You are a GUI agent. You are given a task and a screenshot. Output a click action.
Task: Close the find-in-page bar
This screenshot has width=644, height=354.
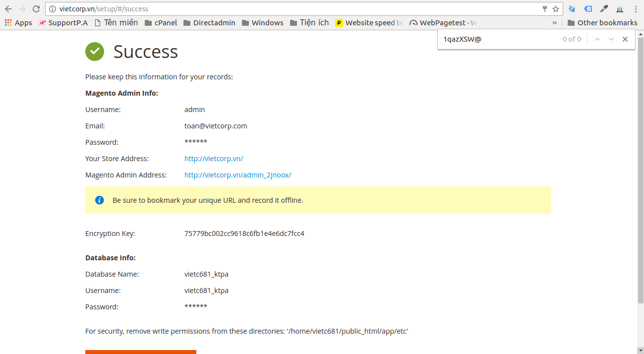625,39
